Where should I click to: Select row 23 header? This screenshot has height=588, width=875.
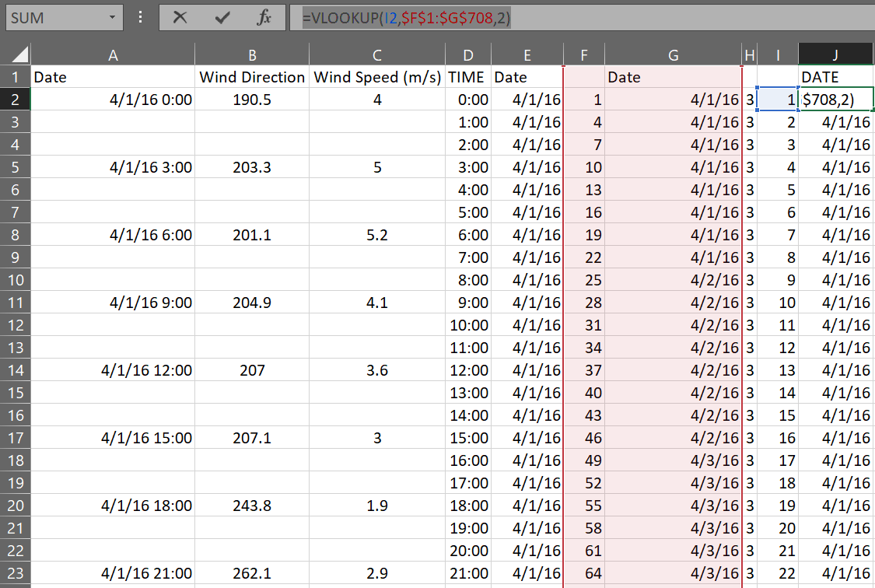tap(15, 573)
